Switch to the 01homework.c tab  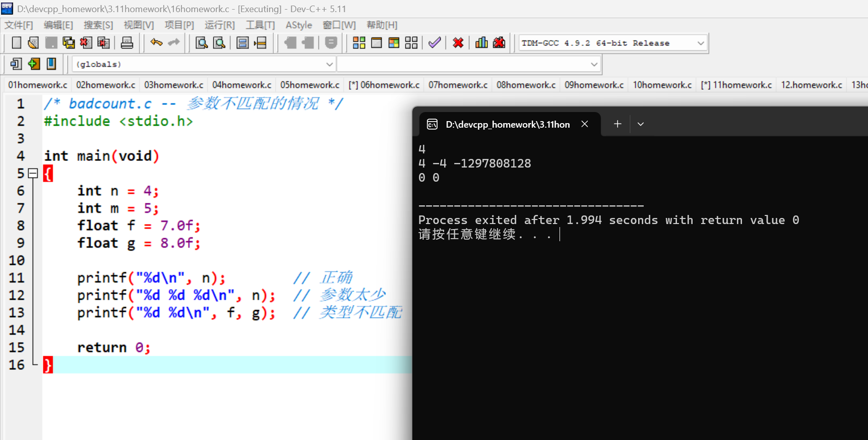point(38,85)
